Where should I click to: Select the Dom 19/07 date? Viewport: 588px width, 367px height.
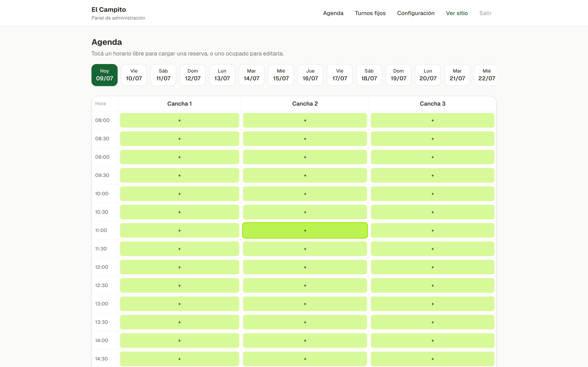point(399,75)
